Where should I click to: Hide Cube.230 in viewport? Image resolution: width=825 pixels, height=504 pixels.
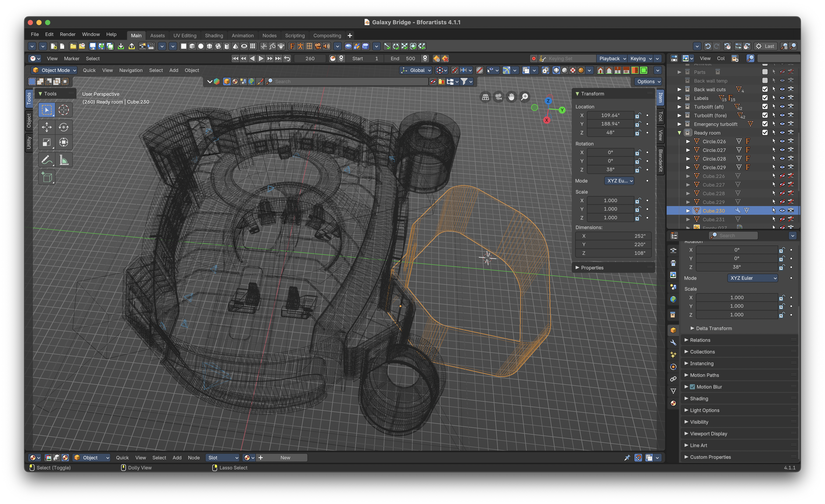click(x=782, y=211)
